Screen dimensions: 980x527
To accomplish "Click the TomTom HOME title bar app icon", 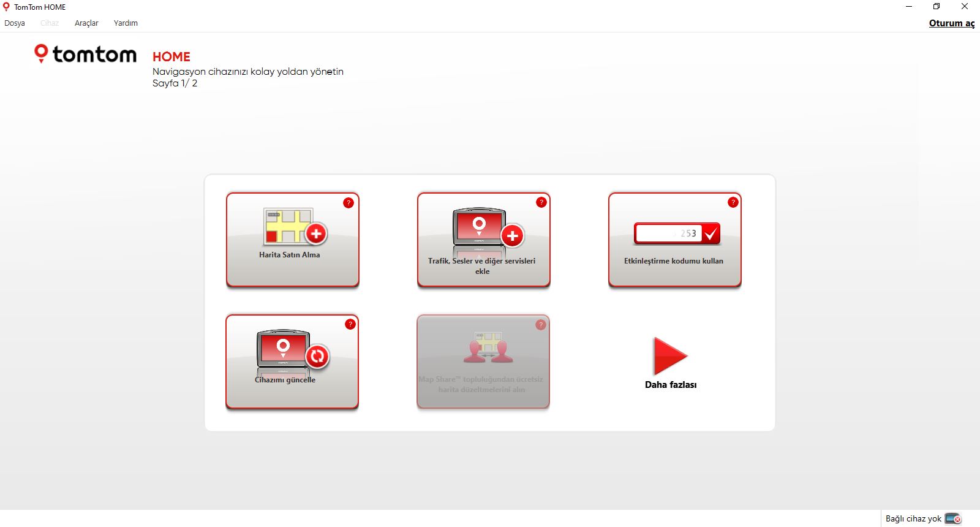I will [7, 7].
